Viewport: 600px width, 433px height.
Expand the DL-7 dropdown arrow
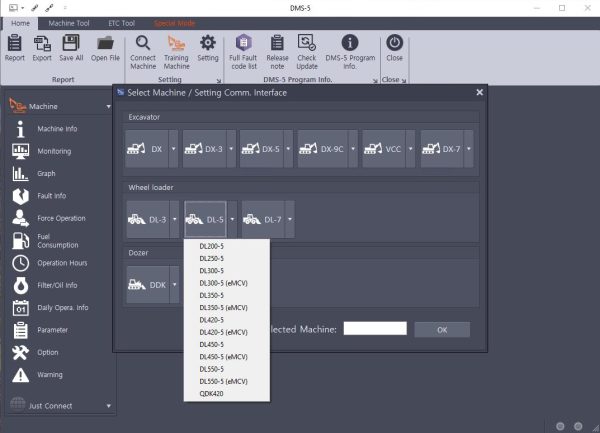point(290,219)
